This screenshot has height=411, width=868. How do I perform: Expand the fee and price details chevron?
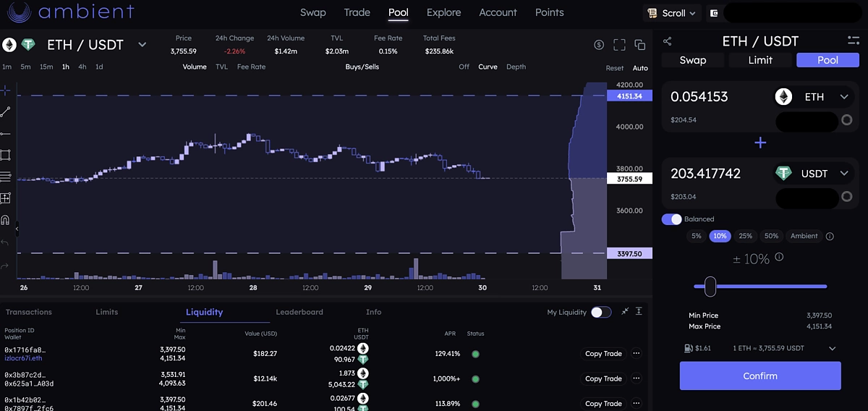tap(832, 348)
